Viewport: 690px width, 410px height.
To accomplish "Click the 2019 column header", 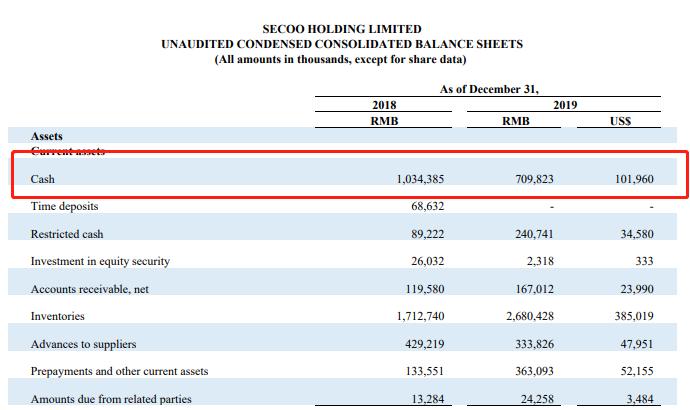I will [x=563, y=105].
